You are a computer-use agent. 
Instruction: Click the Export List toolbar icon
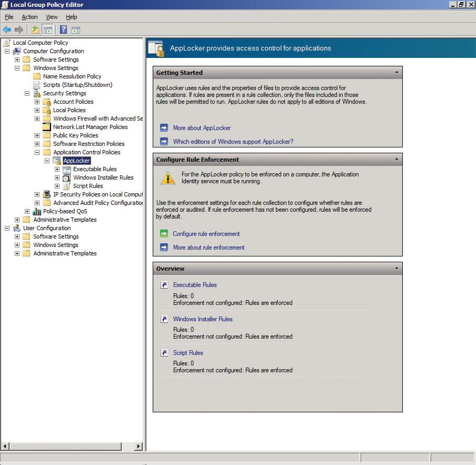tap(35, 29)
